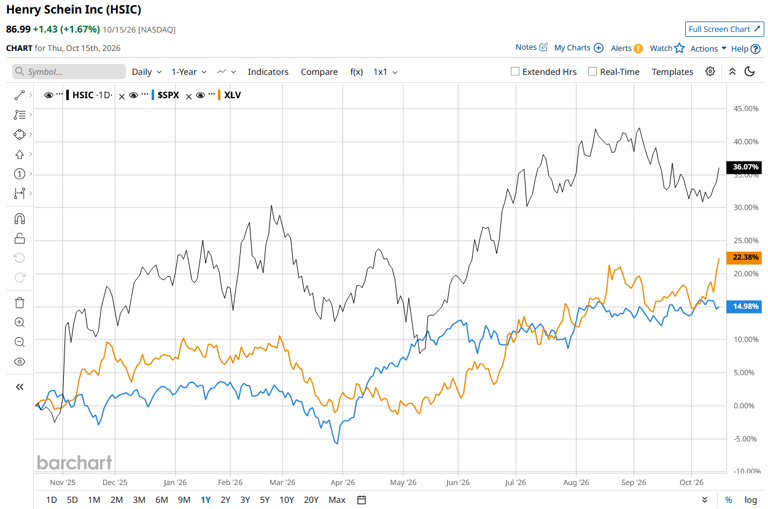Select the 1D time range

51,500
